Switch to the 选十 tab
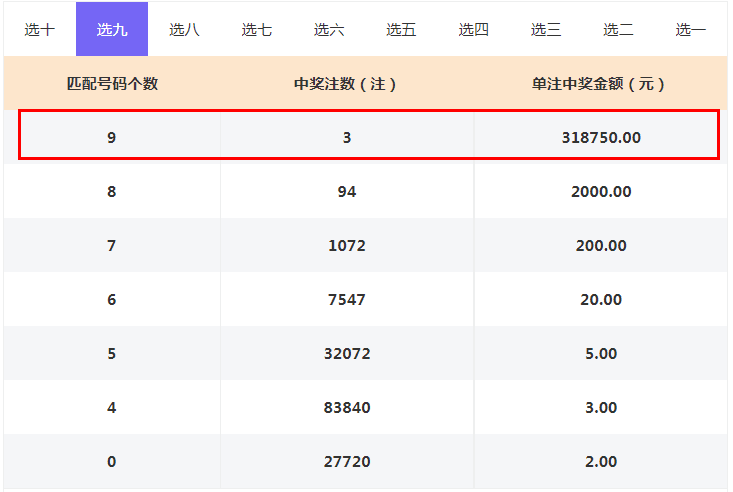 tap(40, 29)
